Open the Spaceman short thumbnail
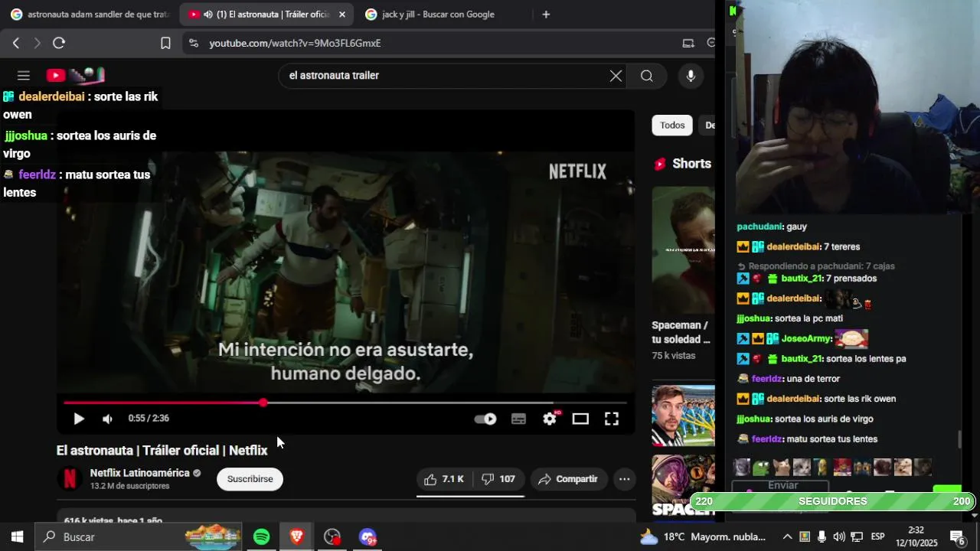This screenshot has width=980, height=551. [x=683, y=249]
